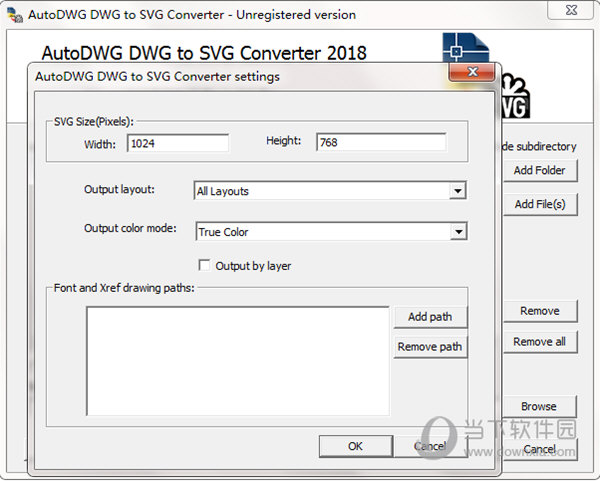The image size is (600, 481).
Task: Click the Width input field showing 1024
Action: pyautogui.click(x=178, y=143)
